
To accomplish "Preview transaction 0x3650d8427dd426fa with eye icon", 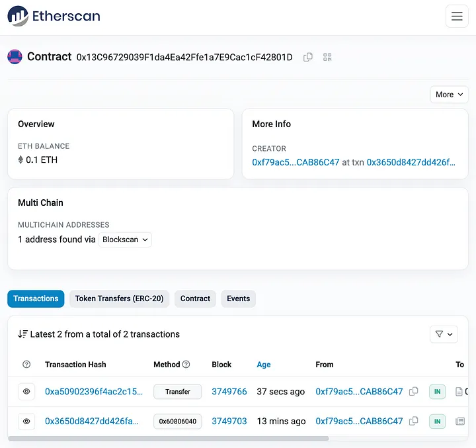I will [x=26, y=421].
